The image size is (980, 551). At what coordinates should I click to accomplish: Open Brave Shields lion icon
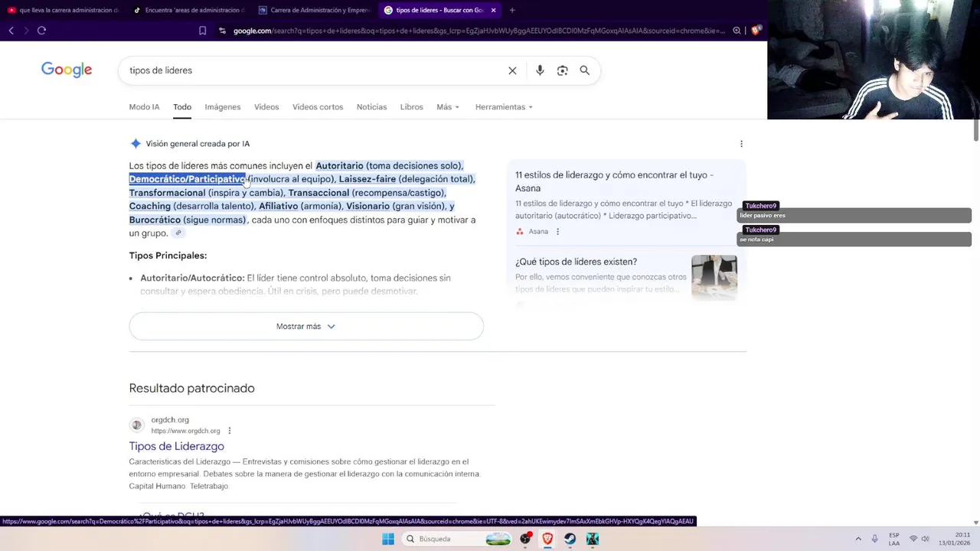click(756, 31)
